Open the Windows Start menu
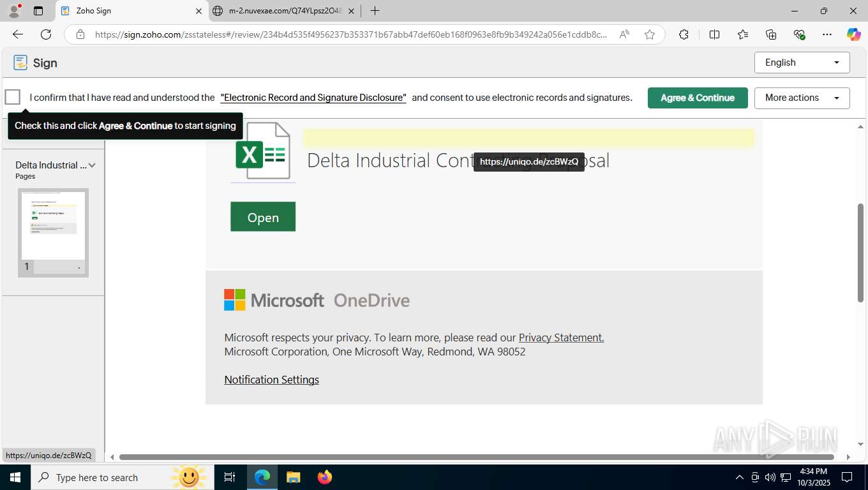The width and height of the screenshot is (868, 490). [15, 477]
